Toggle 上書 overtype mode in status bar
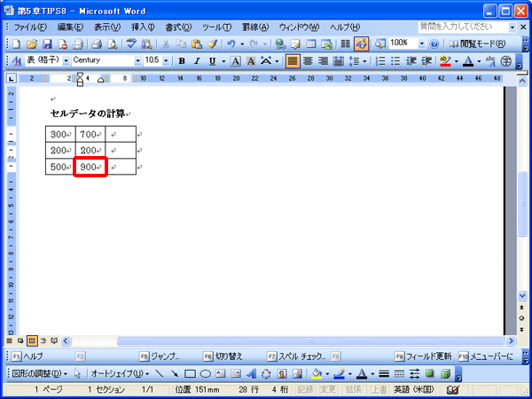This screenshot has height=399, width=532. tap(379, 390)
